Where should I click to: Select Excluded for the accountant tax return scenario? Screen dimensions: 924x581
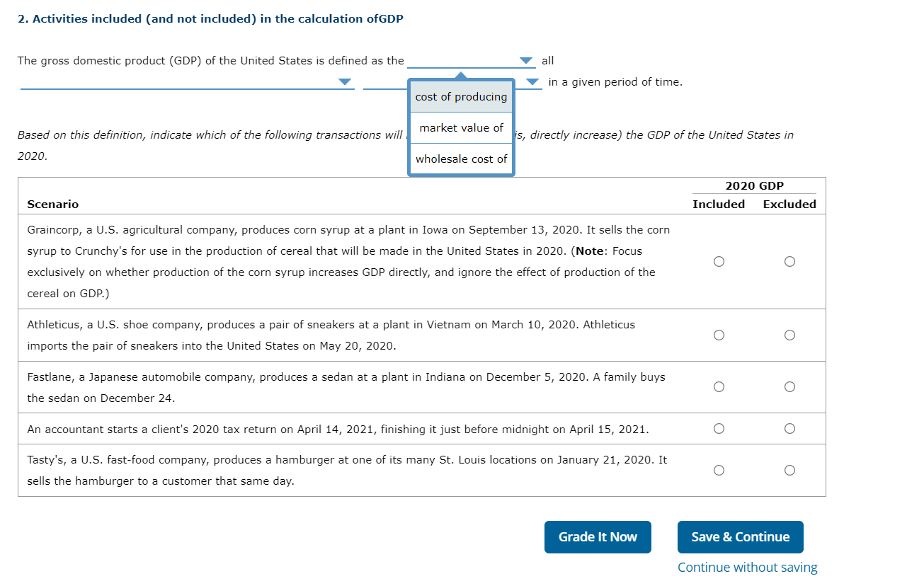tap(789, 427)
